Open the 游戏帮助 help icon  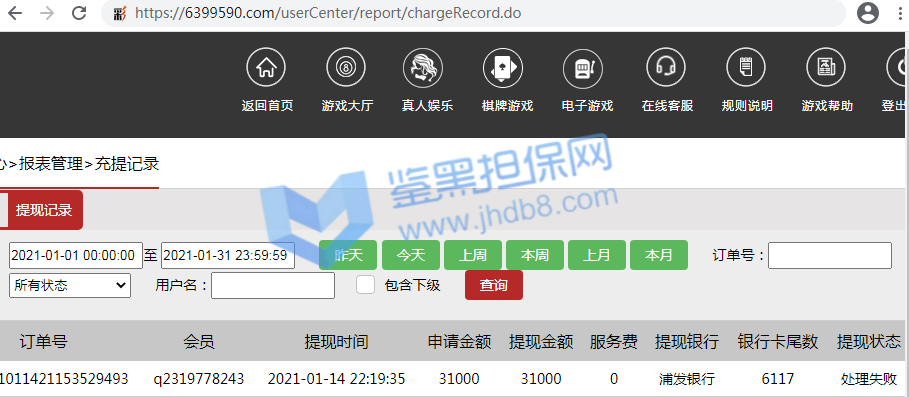coord(826,67)
